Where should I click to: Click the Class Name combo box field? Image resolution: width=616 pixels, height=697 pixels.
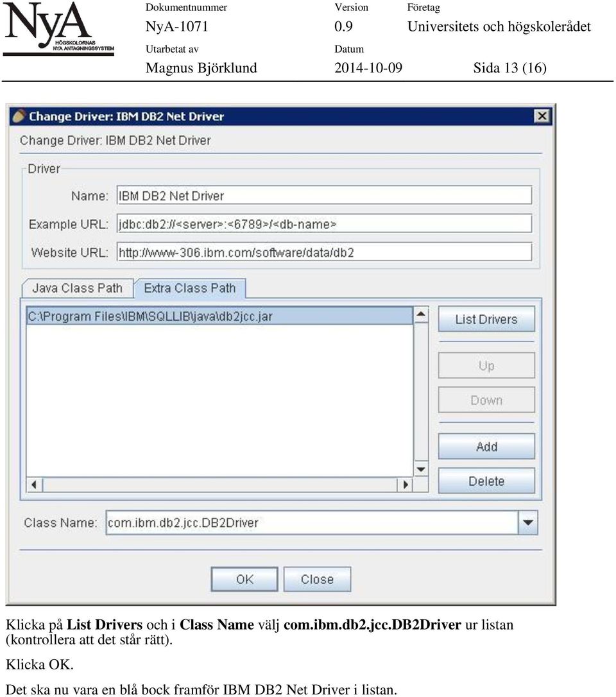click(x=312, y=522)
